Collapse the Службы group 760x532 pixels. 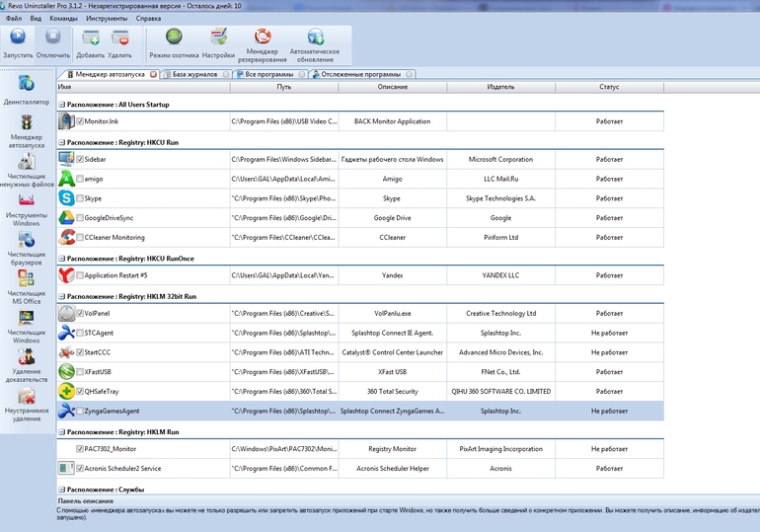[61, 490]
